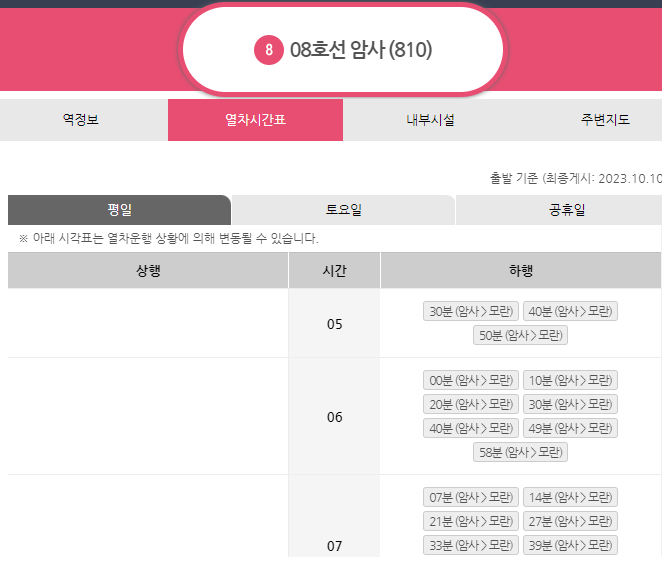This screenshot has height=566, width=662.
Task: Choose the 27분 (암사>모란) departure
Action: (570, 521)
